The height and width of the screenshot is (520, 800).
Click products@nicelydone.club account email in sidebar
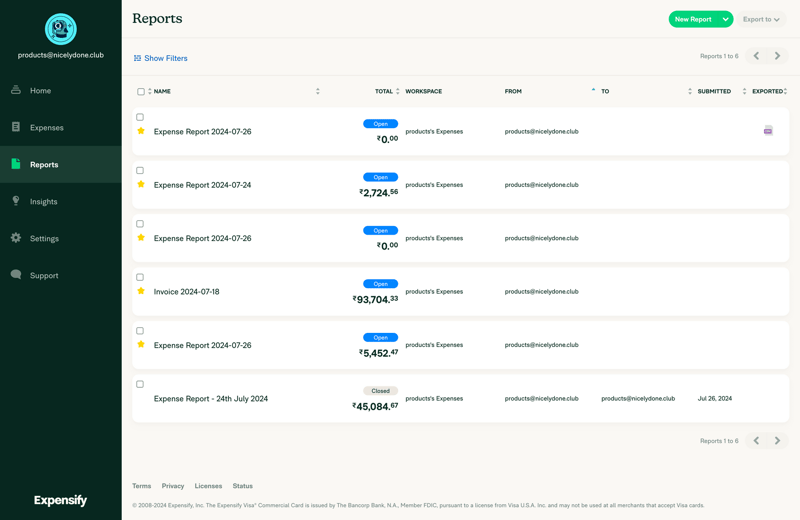pos(61,55)
